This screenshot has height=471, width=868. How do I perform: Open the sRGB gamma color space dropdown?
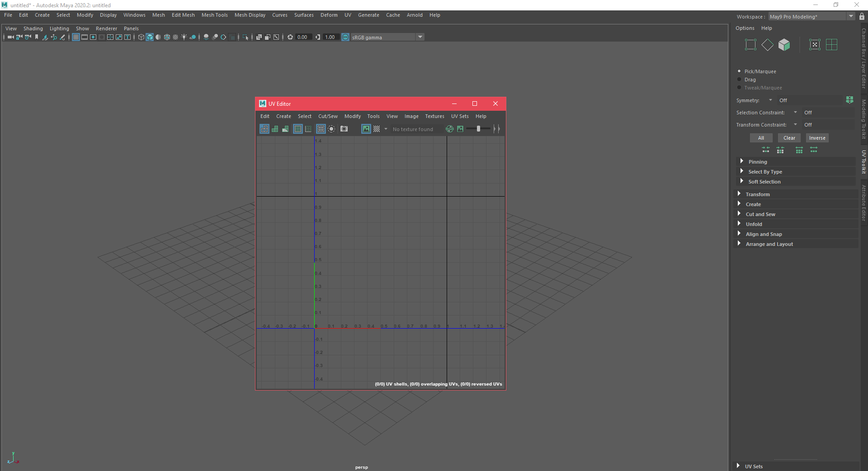[x=420, y=37]
